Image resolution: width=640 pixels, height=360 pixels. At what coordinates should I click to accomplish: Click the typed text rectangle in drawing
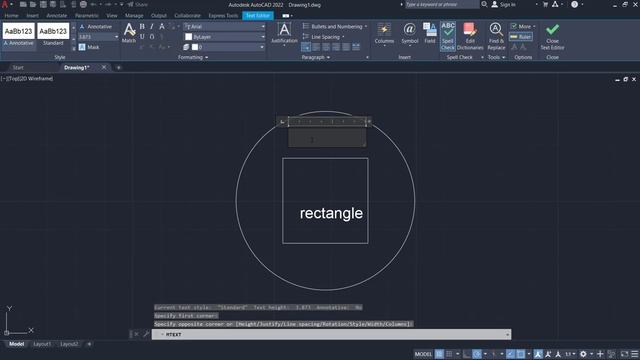coord(331,213)
